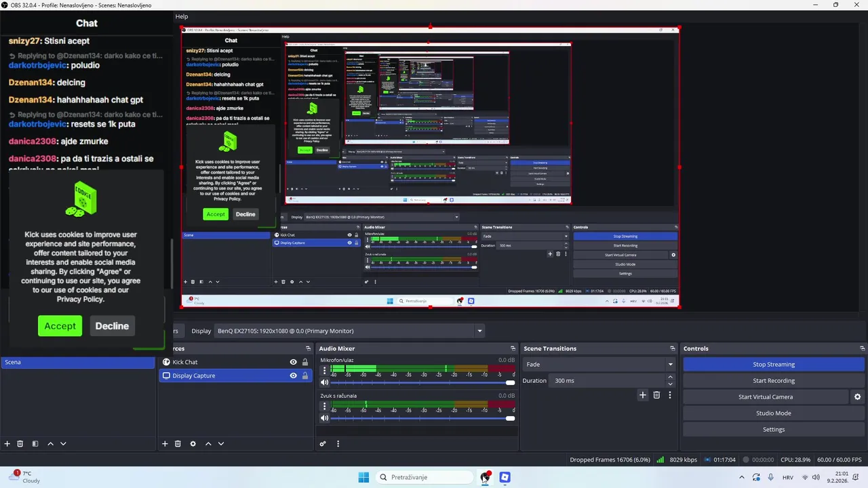Image resolution: width=868 pixels, height=488 pixels.
Task: Click the 8029 kbps bitrate status
Action: [683, 460]
